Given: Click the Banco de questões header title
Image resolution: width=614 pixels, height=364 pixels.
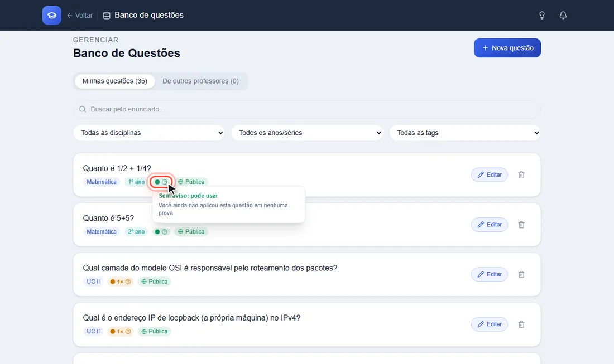Looking at the screenshot, I should click(149, 15).
